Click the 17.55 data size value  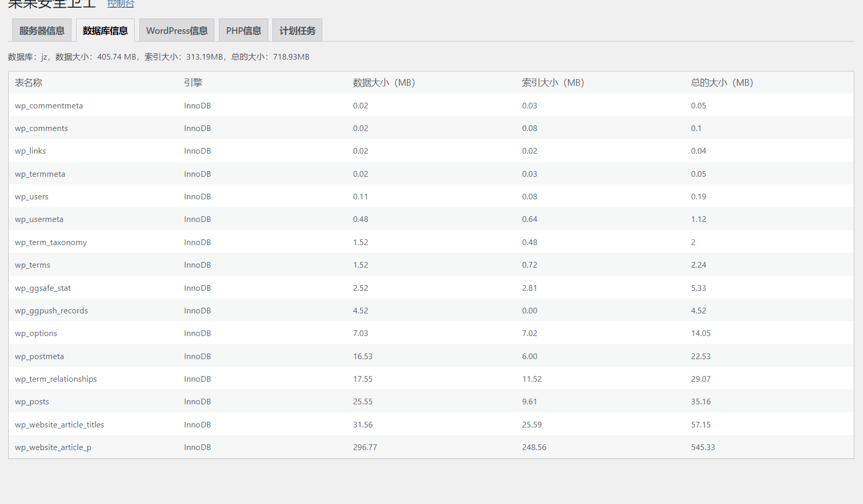pyautogui.click(x=363, y=379)
